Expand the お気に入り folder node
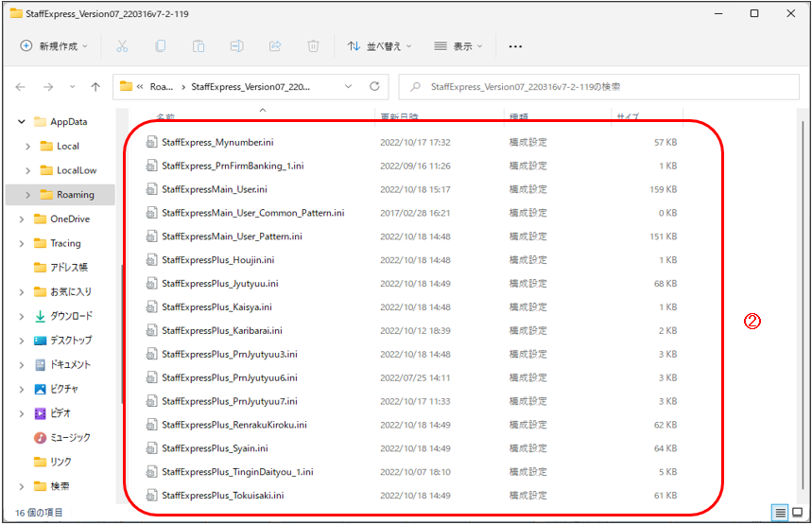Viewport: 812px width, 525px height. click(21, 291)
